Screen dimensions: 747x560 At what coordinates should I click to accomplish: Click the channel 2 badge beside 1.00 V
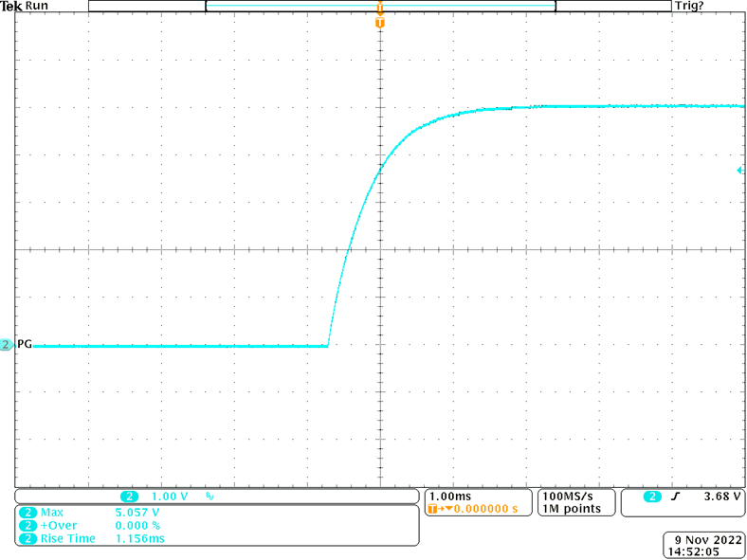130,497
